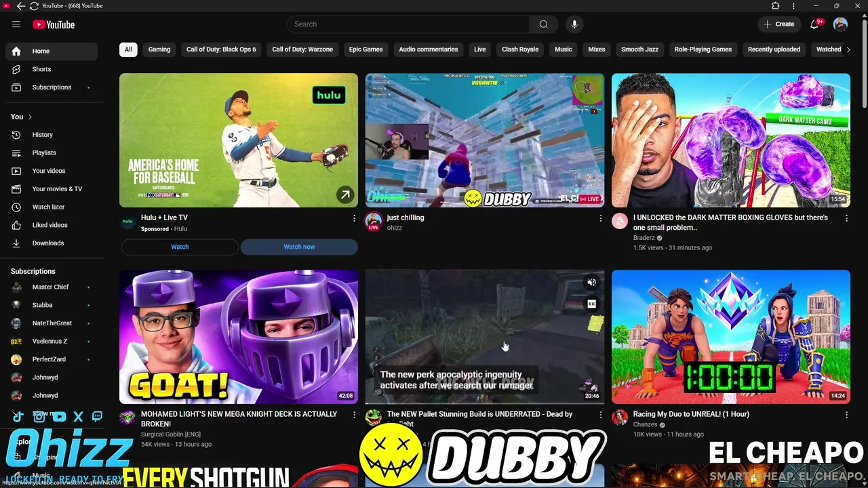Screen dimensions: 868x488
Task: Click the search magnifier button
Action: coord(544,24)
